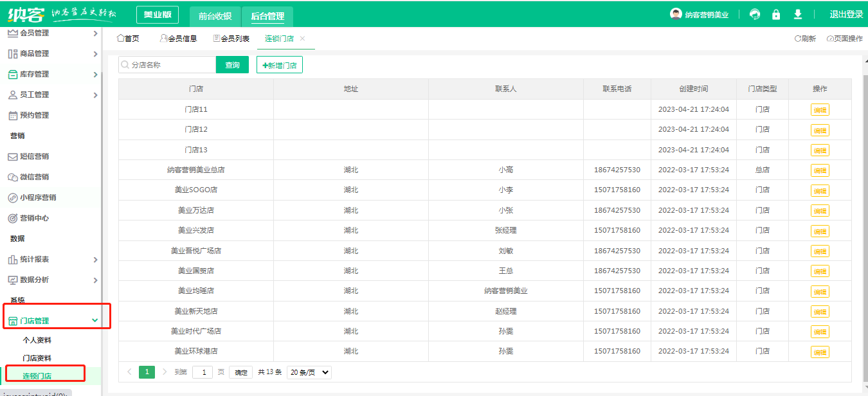Image resolution: width=868 pixels, height=396 pixels.
Task: Click the download icon in header
Action: (798, 14)
